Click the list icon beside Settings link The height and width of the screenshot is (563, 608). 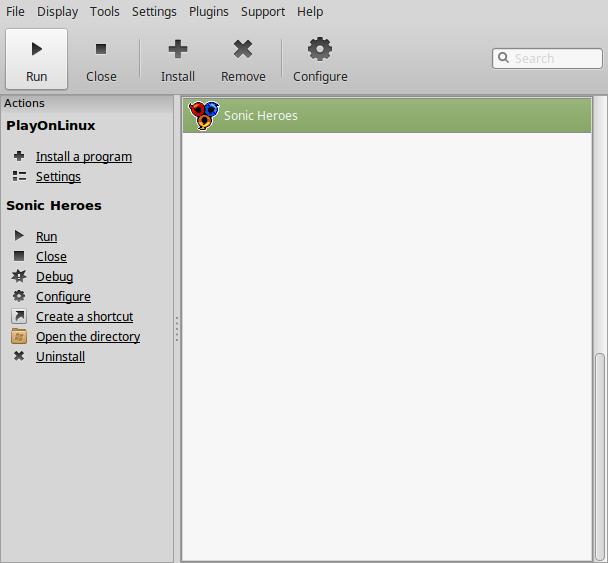tap(19, 176)
